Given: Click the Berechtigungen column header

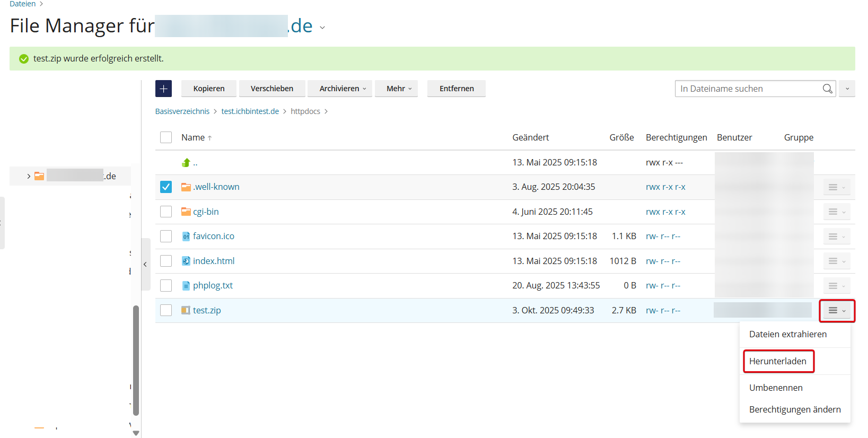Looking at the screenshot, I should (676, 137).
